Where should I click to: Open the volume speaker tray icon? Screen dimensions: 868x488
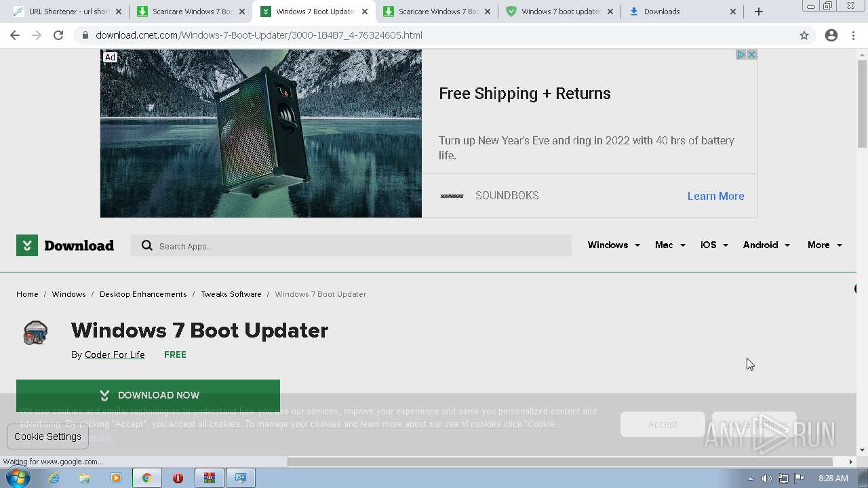pos(766,479)
